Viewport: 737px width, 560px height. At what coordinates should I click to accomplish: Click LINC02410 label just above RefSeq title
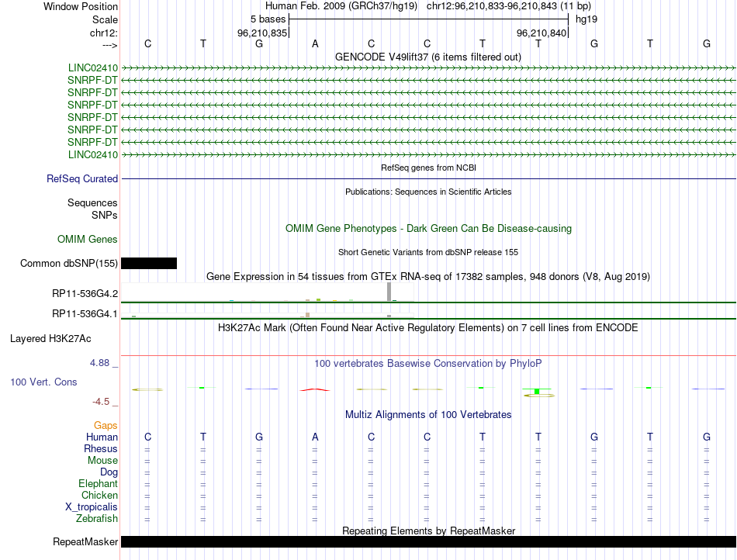93,154
